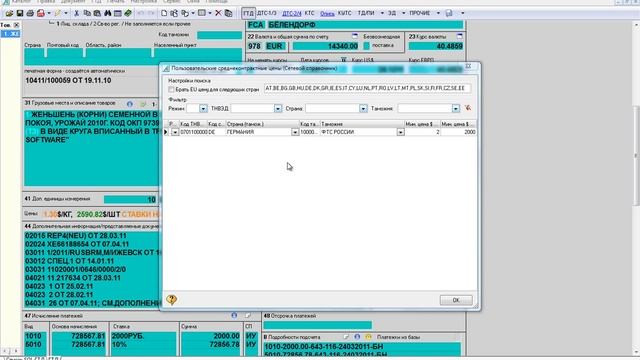Click the yellow icon left of Платежи из базы

369,337
